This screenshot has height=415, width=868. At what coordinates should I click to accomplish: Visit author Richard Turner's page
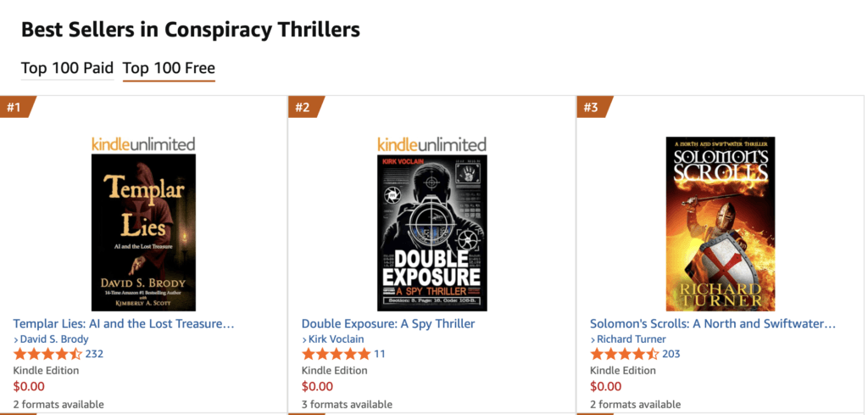click(x=631, y=339)
